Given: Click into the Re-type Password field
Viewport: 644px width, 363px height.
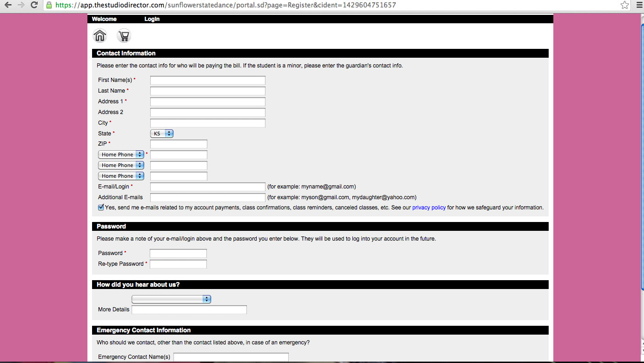Looking at the screenshot, I should click(x=178, y=264).
